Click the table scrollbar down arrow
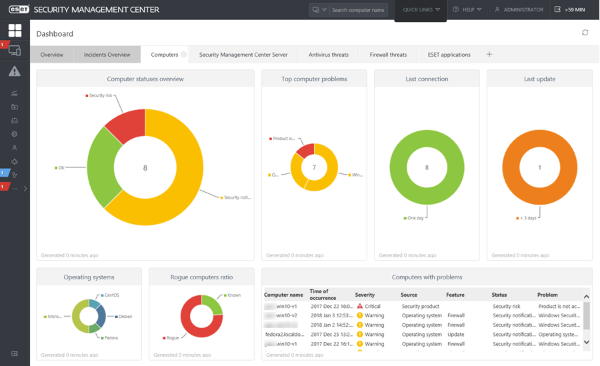Image resolution: width=600 pixels, height=366 pixels. pos(586,342)
